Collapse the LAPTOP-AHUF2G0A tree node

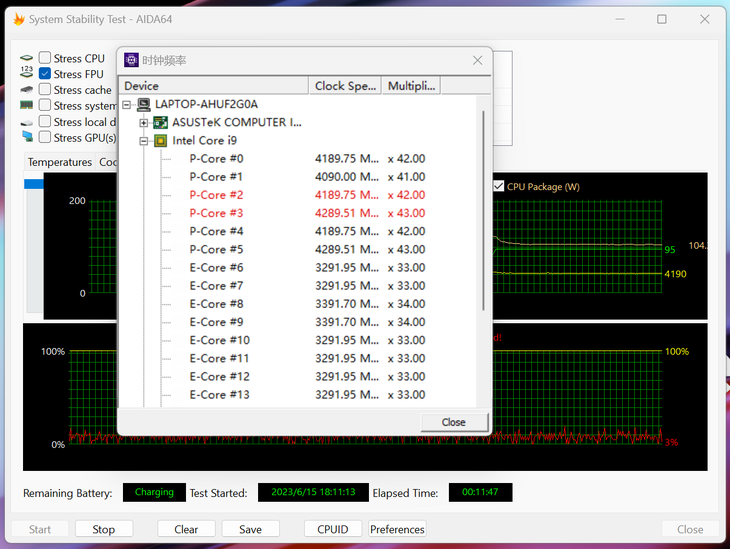(x=126, y=105)
